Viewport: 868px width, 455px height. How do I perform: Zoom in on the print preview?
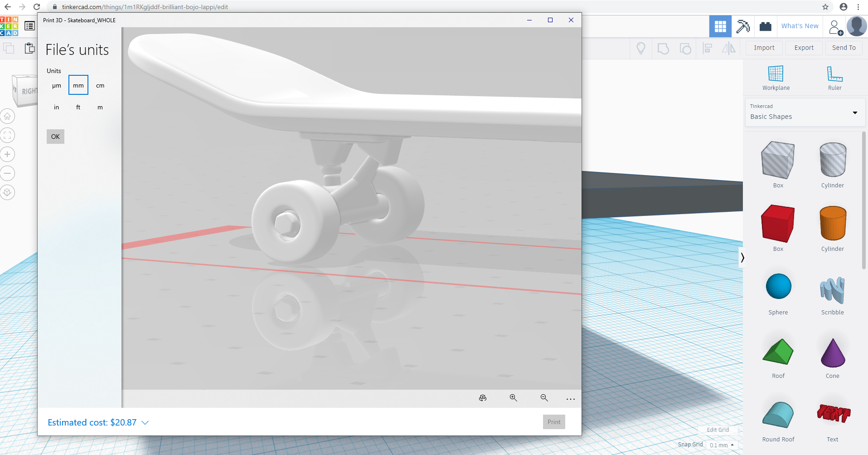513,397
